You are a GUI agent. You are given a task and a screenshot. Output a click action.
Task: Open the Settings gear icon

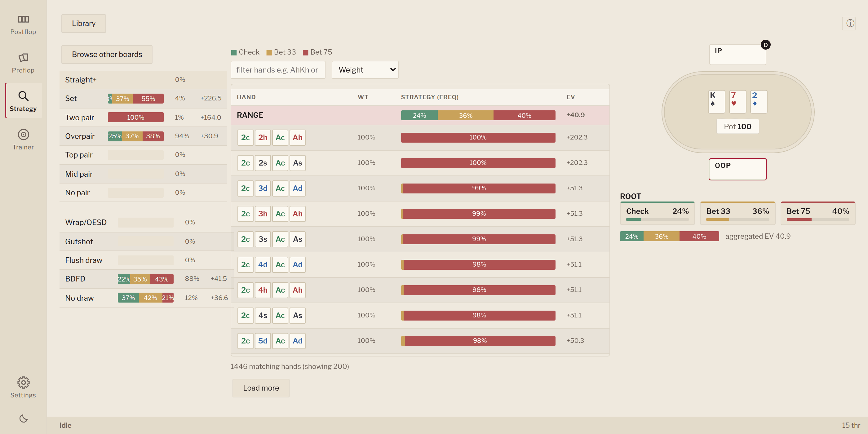pos(23,383)
